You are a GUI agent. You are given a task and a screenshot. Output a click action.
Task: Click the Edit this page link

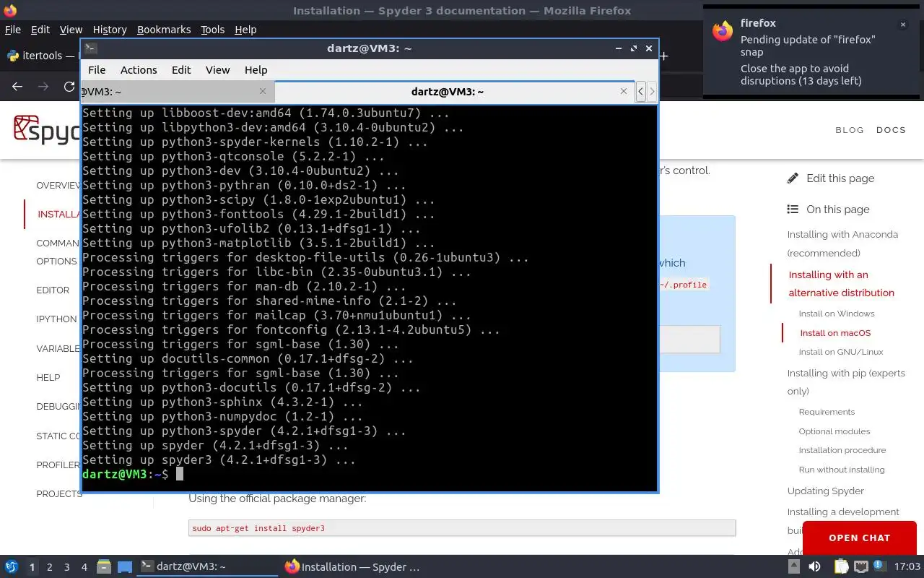(840, 178)
